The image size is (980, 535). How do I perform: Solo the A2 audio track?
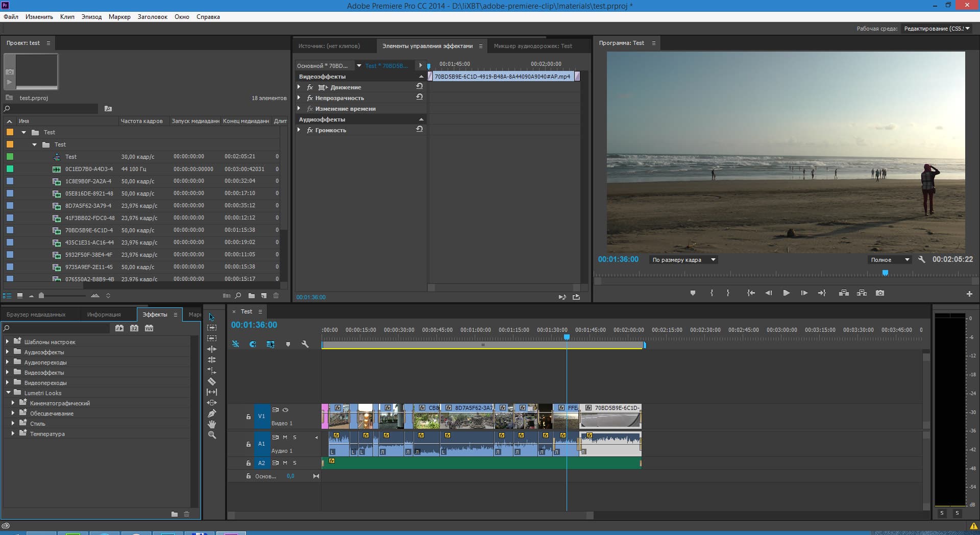pyautogui.click(x=295, y=463)
